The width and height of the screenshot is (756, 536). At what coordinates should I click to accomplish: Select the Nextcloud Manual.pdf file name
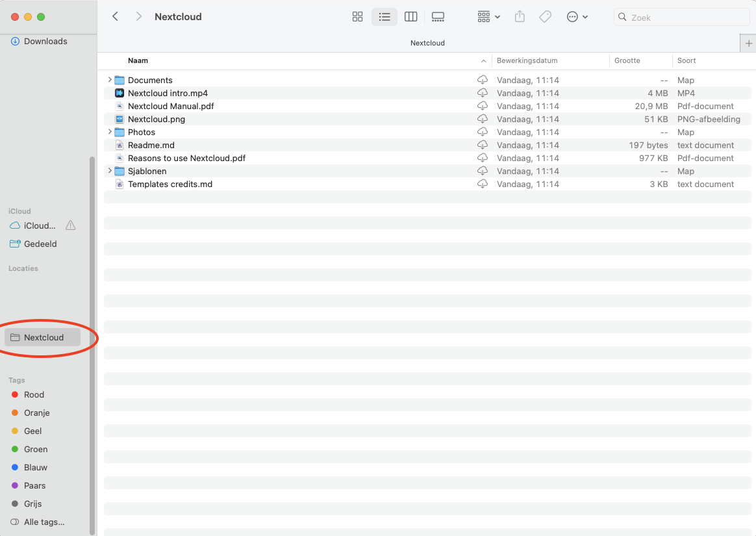pyautogui.click(x=171, y=106)
